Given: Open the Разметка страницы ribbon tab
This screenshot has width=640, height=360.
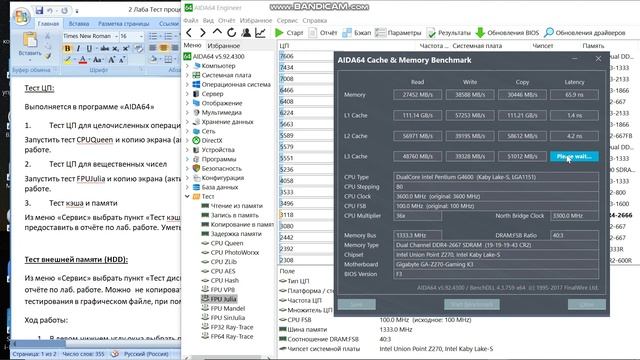Looking at the screenshot, I should (124, 24).
